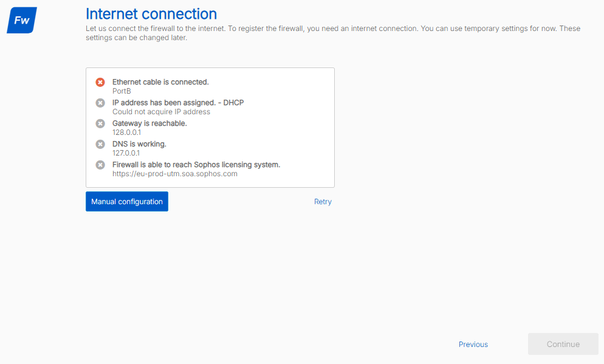This screenshot has height=364, width=604.
Task: Click the eu-prod-utm.soa.sophos.com URL text
Action: click(174, 174)
